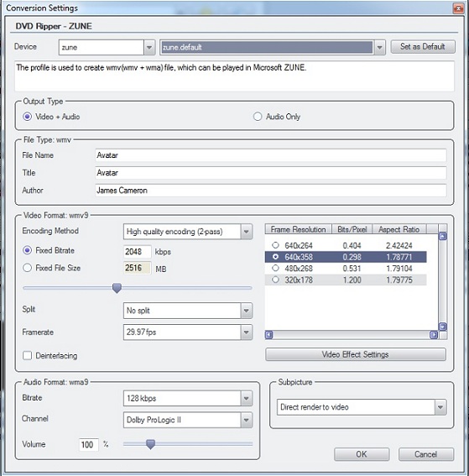
Task: Click the 1.79775 aspect ratio value
Action: tap(399, 280)
